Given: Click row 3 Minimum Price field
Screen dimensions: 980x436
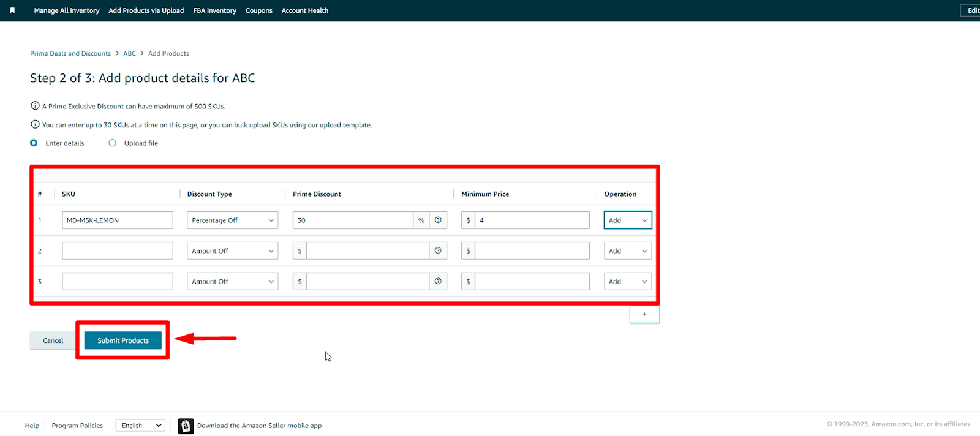Looking at the screenshot, I should pyautogui.click(x=532, y=282).
